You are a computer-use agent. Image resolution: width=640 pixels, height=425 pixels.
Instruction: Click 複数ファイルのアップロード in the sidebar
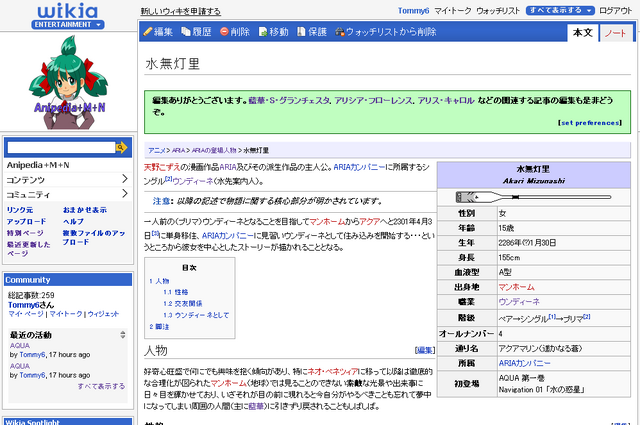pyautogui.click(x=93, y=237)
